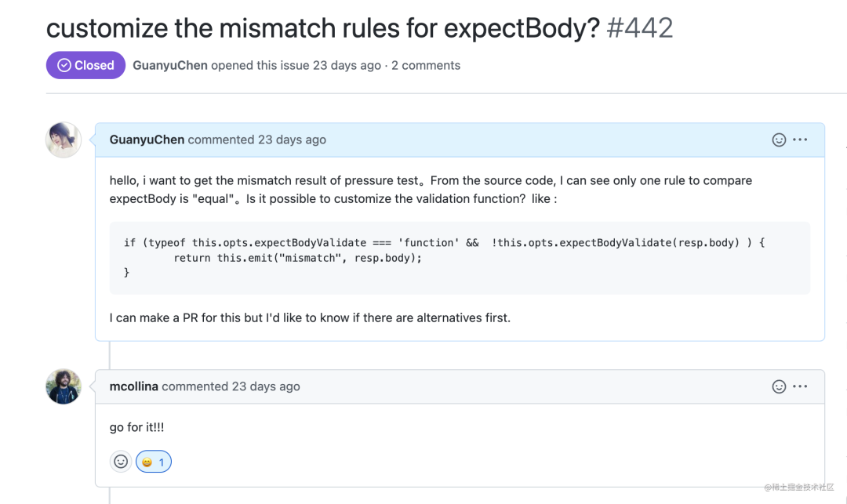This screenshot has width=847, height=504.
Task: Click GuanyuChen's avatar thumbnail
Action: [64, 140]
